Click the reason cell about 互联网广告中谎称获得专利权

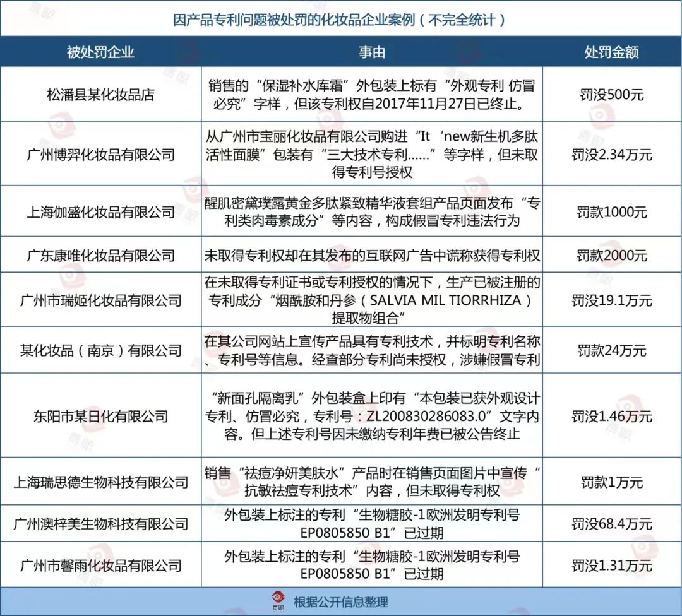(x=372, y=255)
